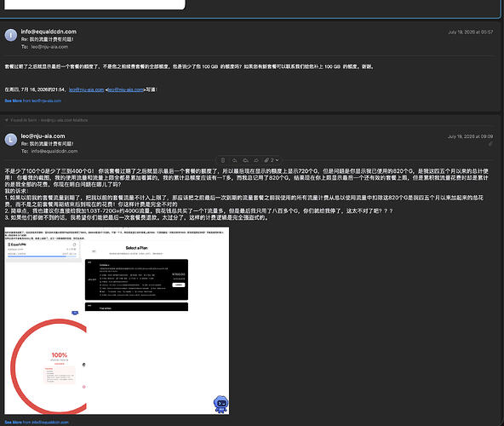The image size is (504, 426).
Task: Click recipient leo@nju-aia.com in the To field
Action: [49, 47]
